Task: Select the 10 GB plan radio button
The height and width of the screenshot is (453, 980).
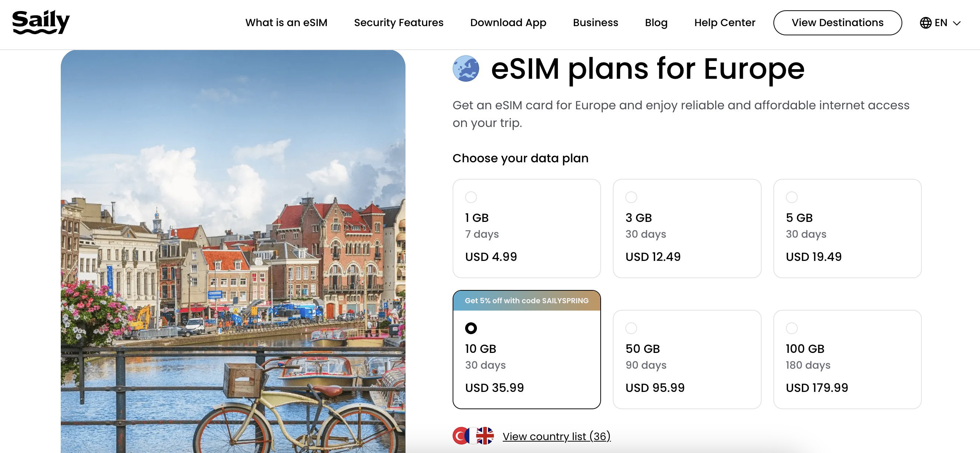Action: tap(471, 328)
